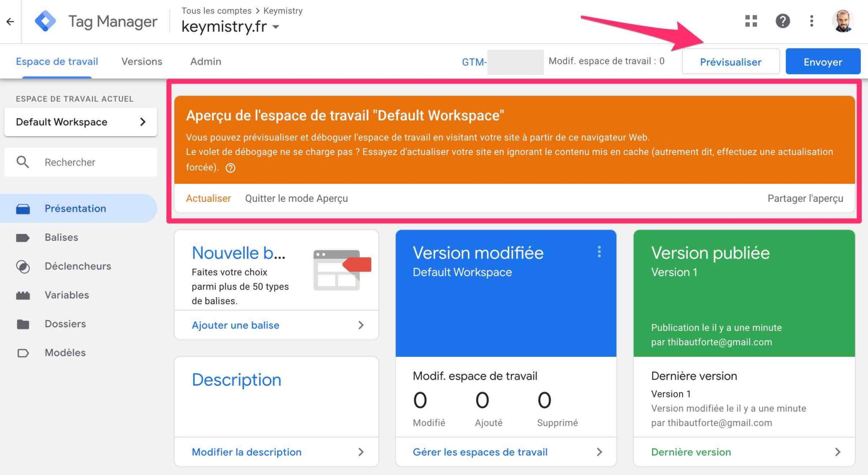This screenshot has width=868, height=475.
Task: Select Déclencheurs in the sidebar
Action: click(79, 266)
